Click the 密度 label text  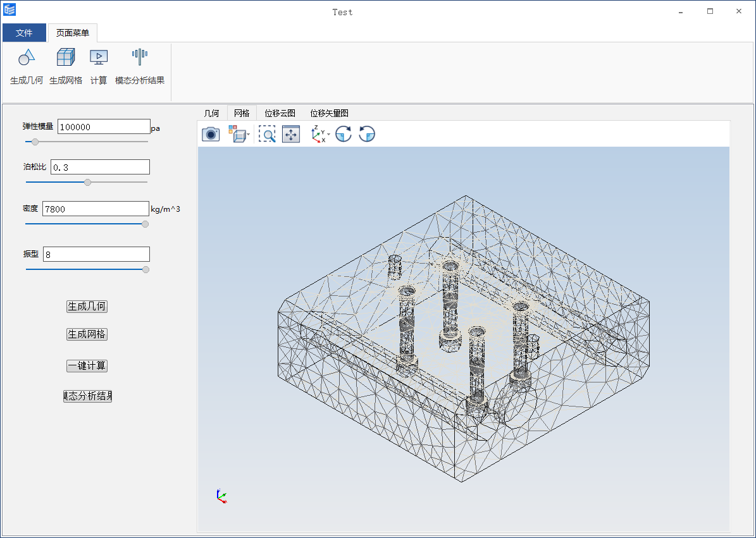pyautogui.click(x=30, y=209)
